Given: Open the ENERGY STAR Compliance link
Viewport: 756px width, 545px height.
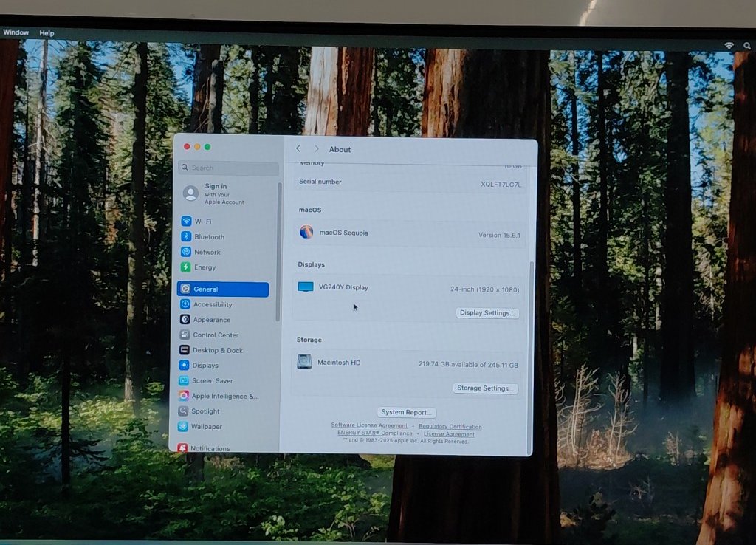Looking at the screenshot, I should point(374,433).
